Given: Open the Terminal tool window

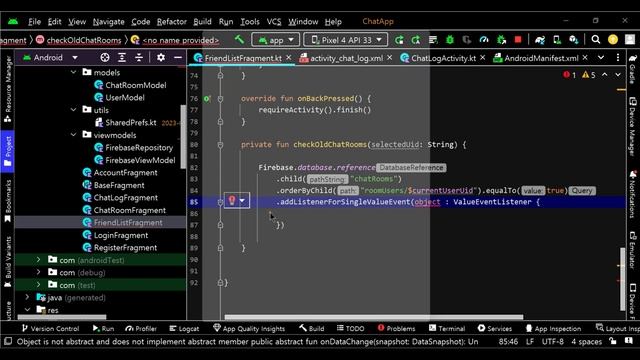Looking at the screenshot, I should coord(447,328).
